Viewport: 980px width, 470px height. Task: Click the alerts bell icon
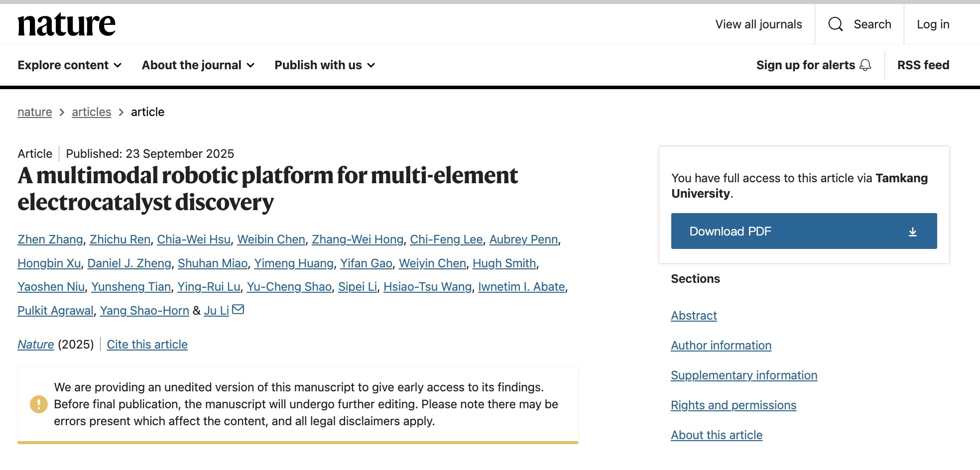click(x=865, y=65)
